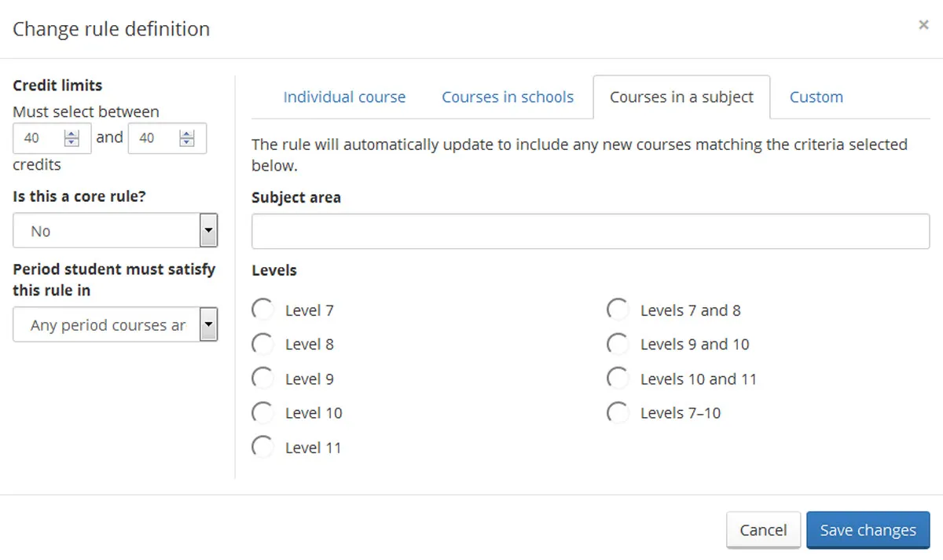Click inside the minimum credits field
The image size is (943, 560).
(39, 138)
